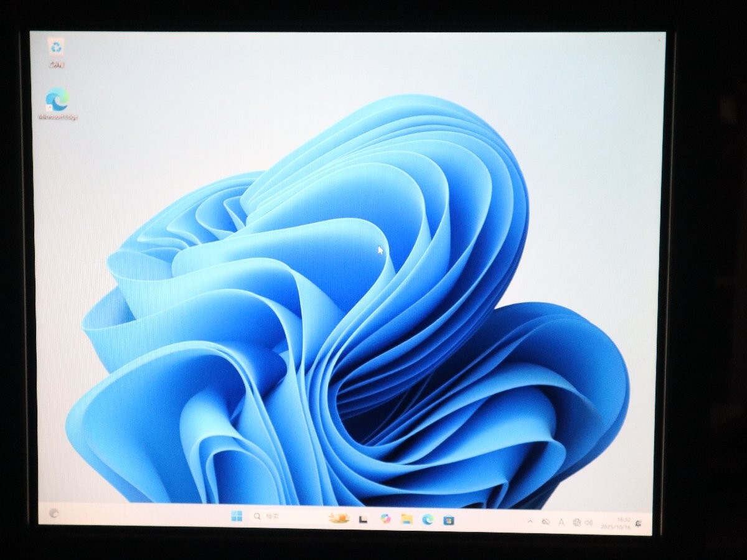
Task: Click the search highlight image in taskbar
Action: point(339,518)
